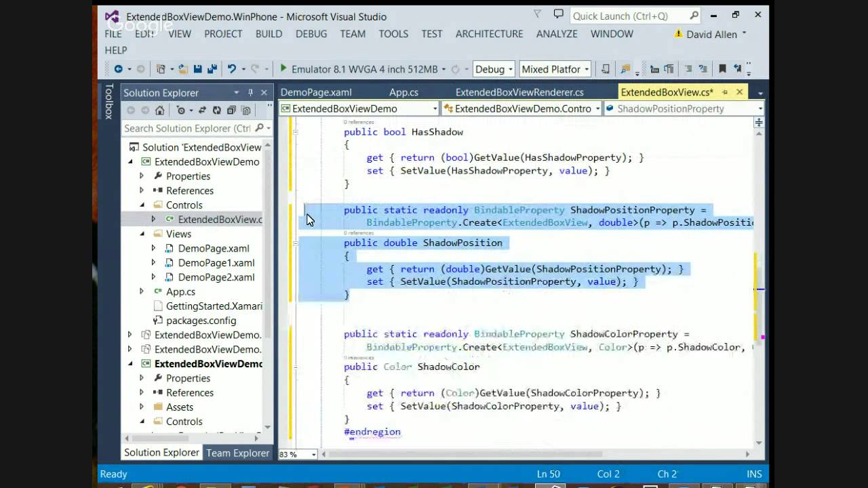Open the ANALYZE menu
The image size is (868, 488).
(557, 34)
